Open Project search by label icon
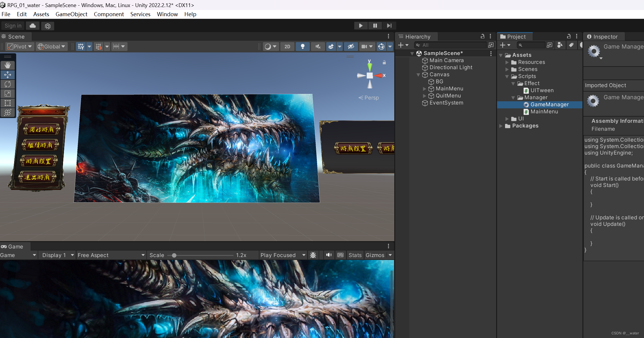The height and width of the screenshot is (338, 644). click(571, 45)
